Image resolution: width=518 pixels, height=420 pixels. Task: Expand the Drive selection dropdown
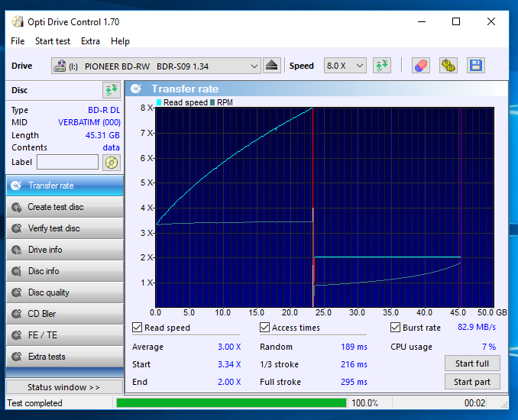(x=254, y=66)
